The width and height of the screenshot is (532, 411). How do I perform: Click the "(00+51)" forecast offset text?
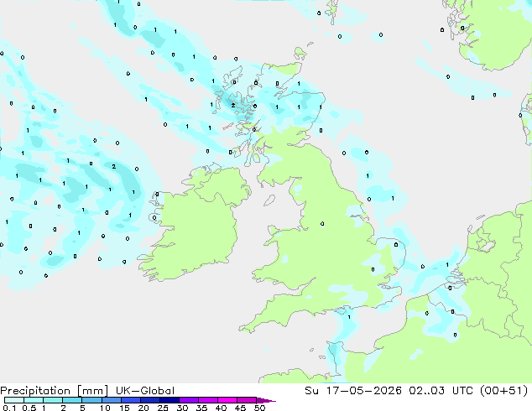[x=503, y=391]
